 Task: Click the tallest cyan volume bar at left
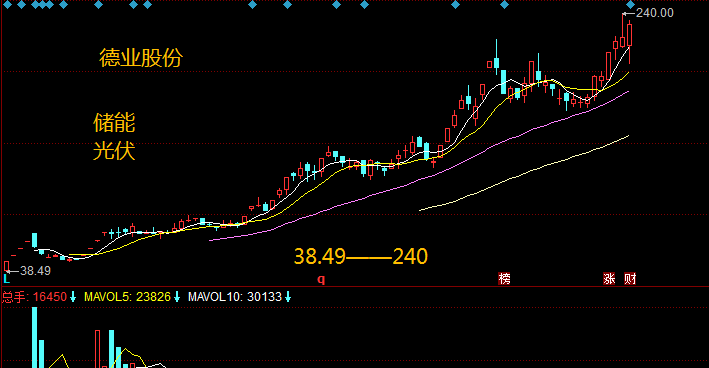point(34,337)
